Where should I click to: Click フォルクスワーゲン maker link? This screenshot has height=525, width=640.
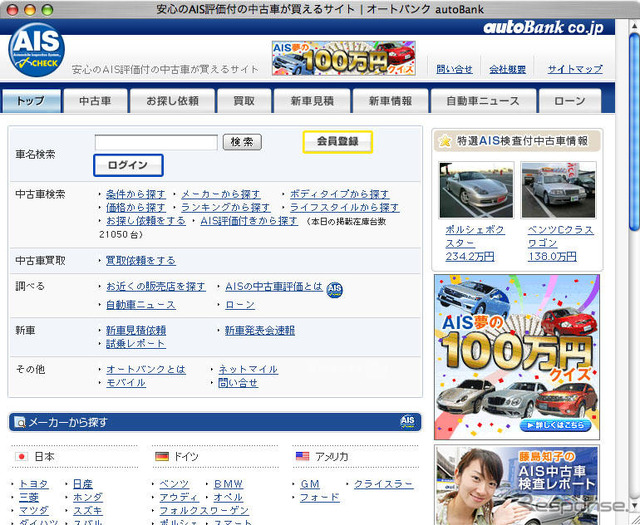(x=204, y=511)
